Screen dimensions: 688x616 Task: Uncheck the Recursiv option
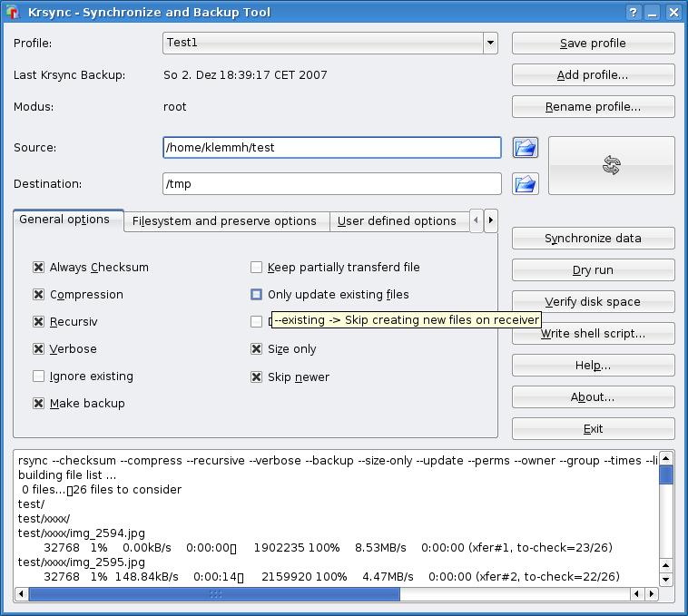[39, 321]
